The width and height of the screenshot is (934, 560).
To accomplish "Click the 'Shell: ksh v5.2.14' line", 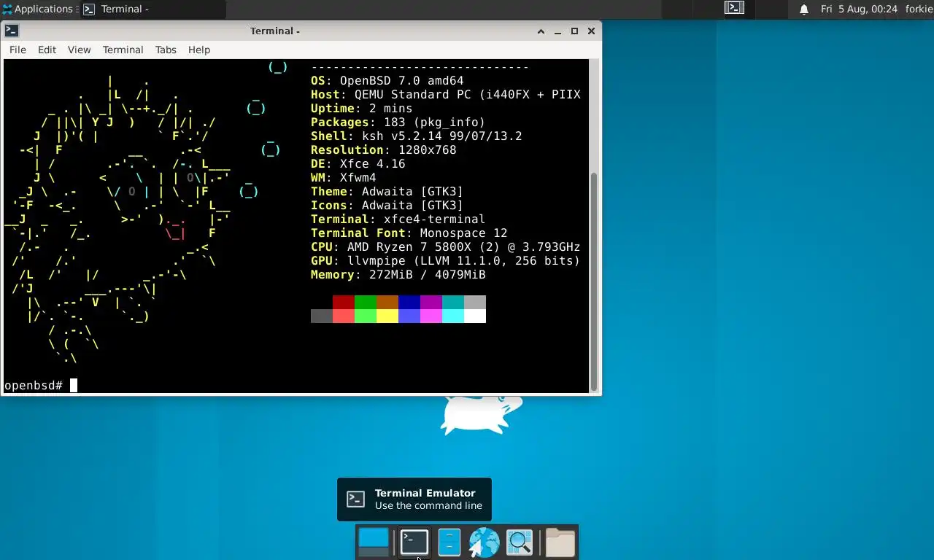I will point(417,136).
